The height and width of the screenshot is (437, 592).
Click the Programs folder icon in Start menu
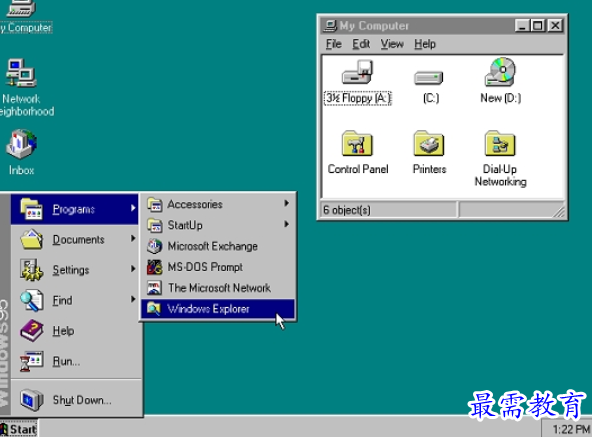(32, 209)
